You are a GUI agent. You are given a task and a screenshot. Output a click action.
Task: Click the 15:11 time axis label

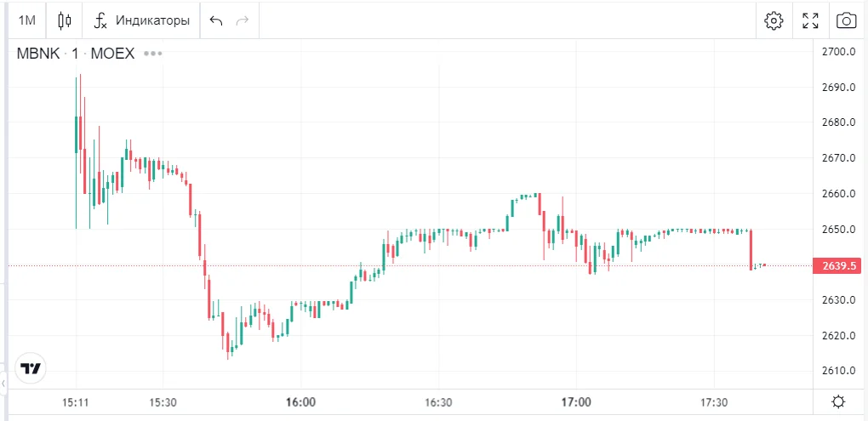(76, 402)
